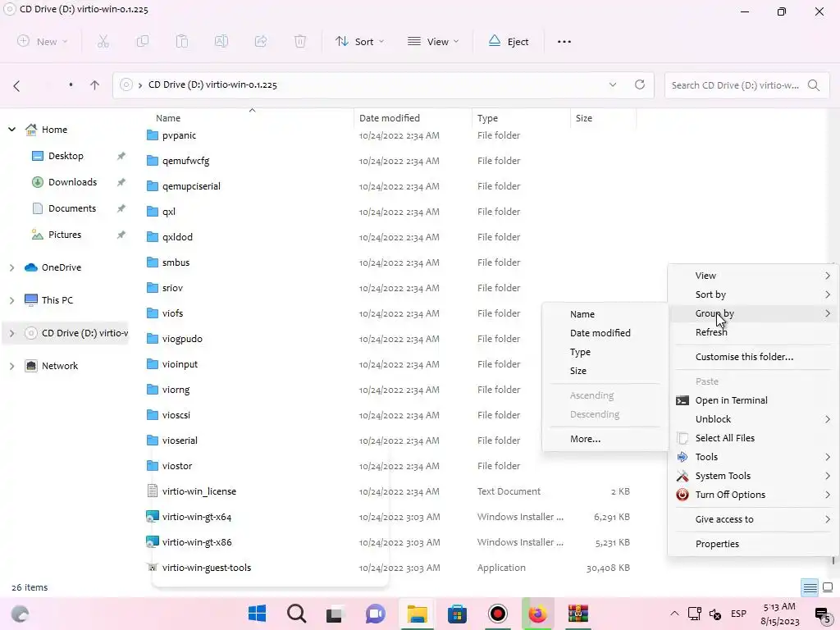Viewport: 840px width, 630px height.
Task: Click the Tools icon in context menu
Action: point(682,457)
